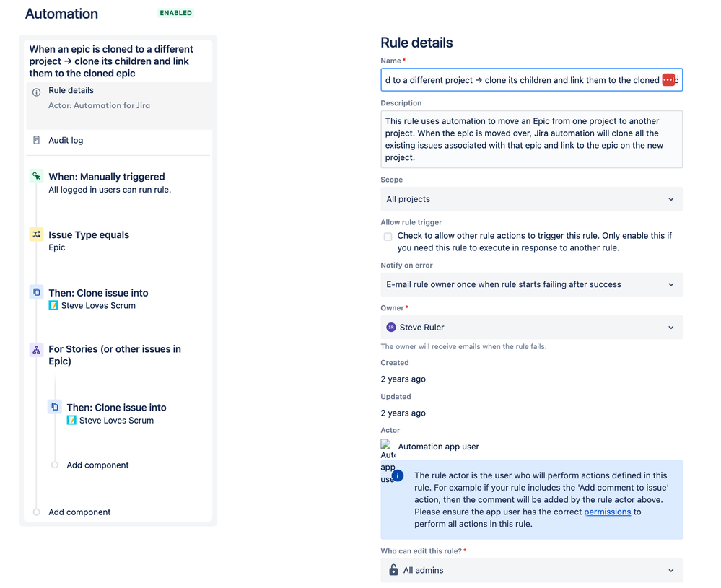
Task: Click the Automation app user label
Action: [438, 447]
